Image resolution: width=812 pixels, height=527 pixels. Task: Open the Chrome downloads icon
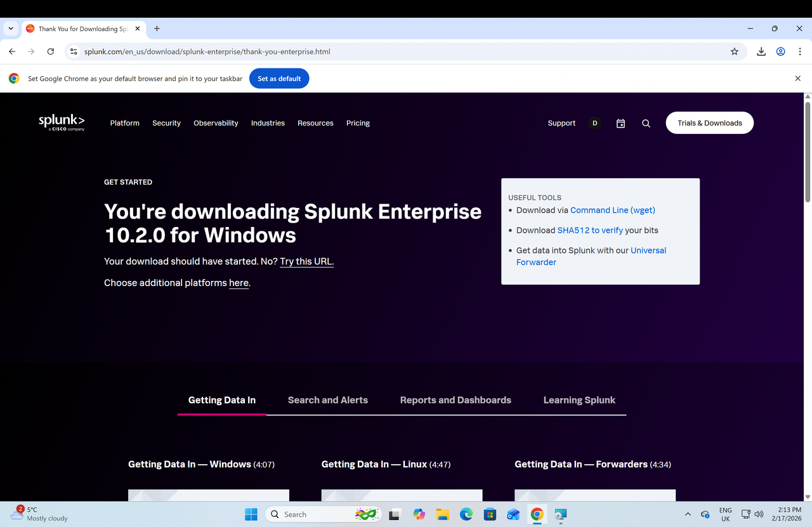click(x=761, y=51)
